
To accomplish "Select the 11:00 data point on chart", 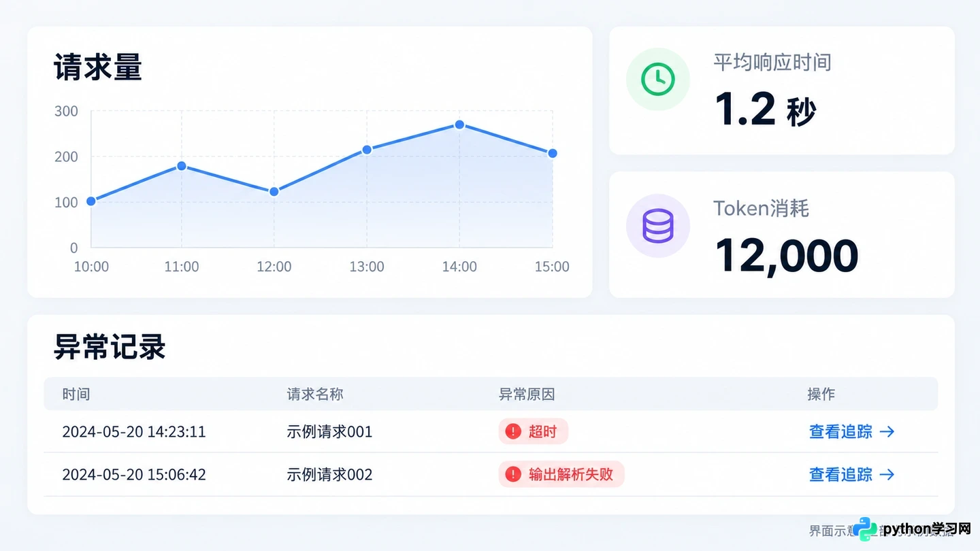I will tap(182, 166).
